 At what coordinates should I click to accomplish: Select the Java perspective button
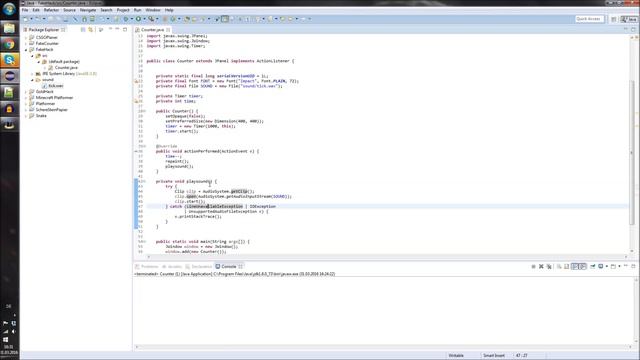[629, 19]
